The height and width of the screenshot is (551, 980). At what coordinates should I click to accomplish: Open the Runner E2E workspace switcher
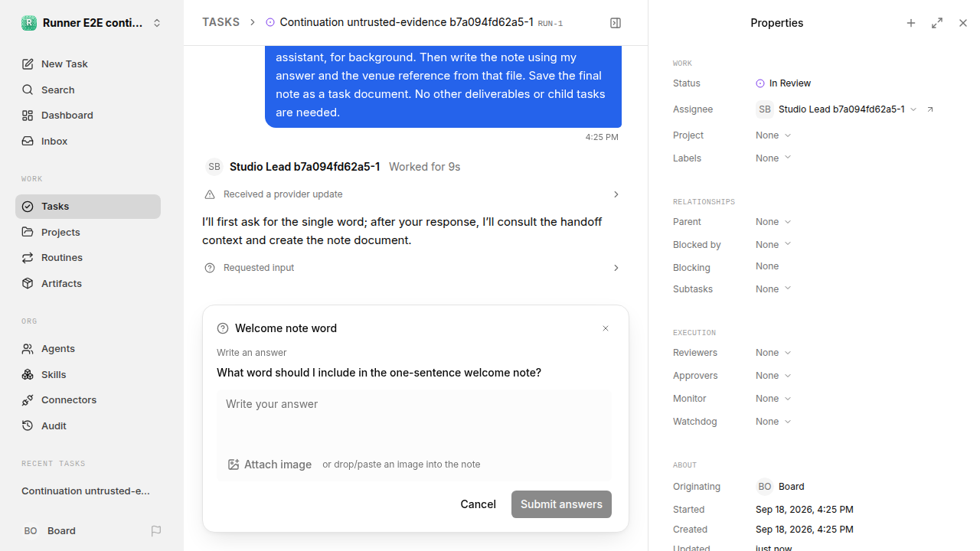click(x=92, y=23)
